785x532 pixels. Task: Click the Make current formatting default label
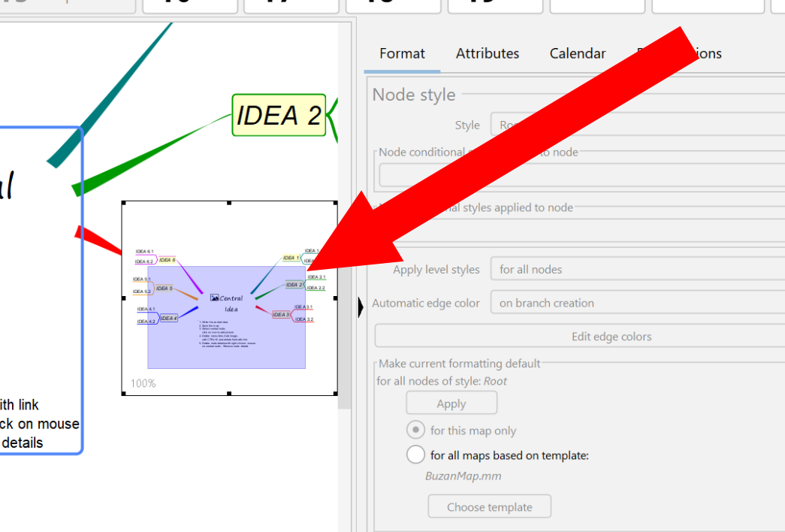459,363
